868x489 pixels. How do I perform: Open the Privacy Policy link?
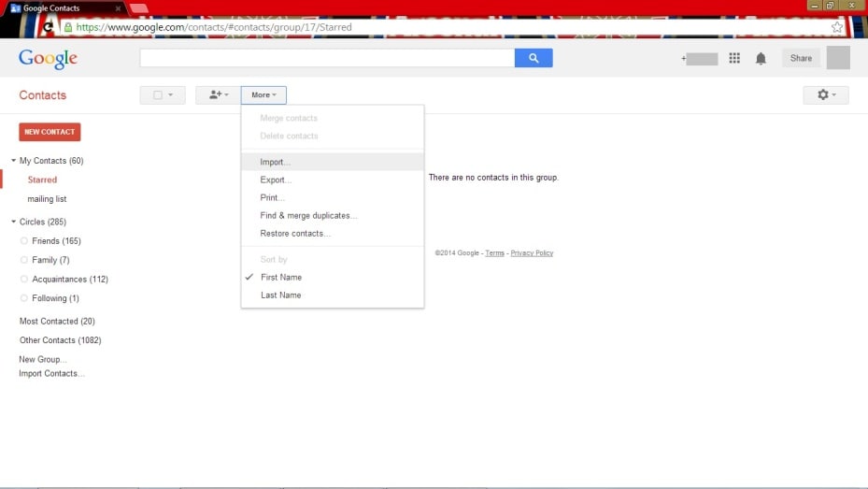pos(532,253)
